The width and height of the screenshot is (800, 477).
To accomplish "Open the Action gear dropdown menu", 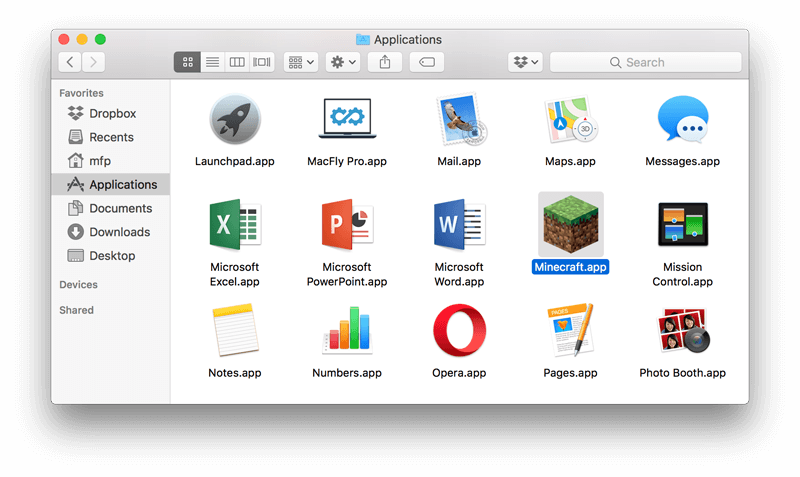I will (x=343, y=62).
